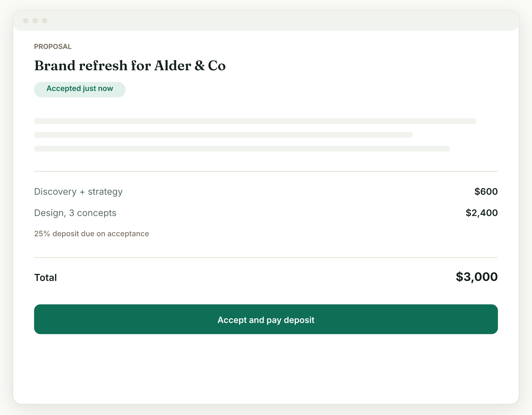Click the first window control dot
The height and width of the screenshot is (415, 532).
click(x=26, y=21)
